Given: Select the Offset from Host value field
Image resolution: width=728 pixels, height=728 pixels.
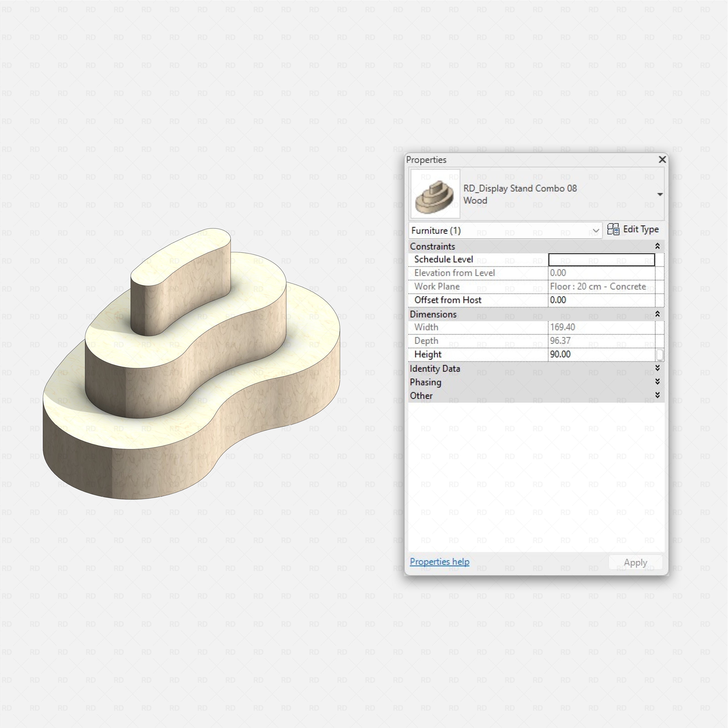Looking at the screenshot, I should pyautogui.click(x=601, y=300).
